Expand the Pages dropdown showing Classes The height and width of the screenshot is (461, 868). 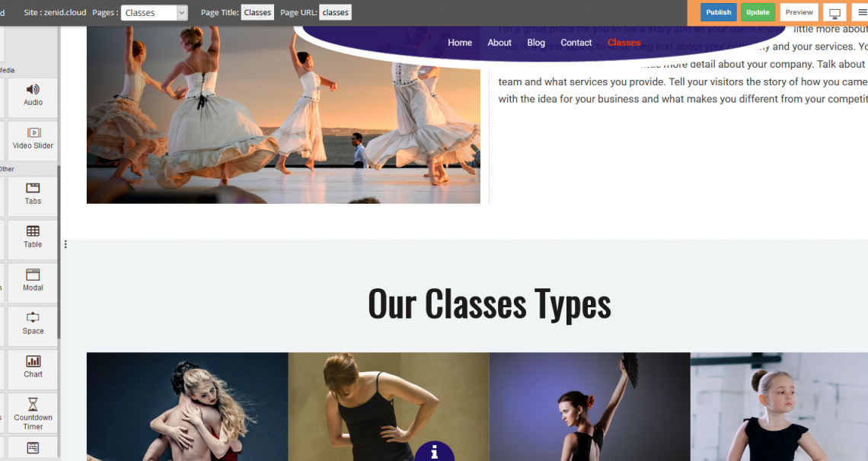154,13
